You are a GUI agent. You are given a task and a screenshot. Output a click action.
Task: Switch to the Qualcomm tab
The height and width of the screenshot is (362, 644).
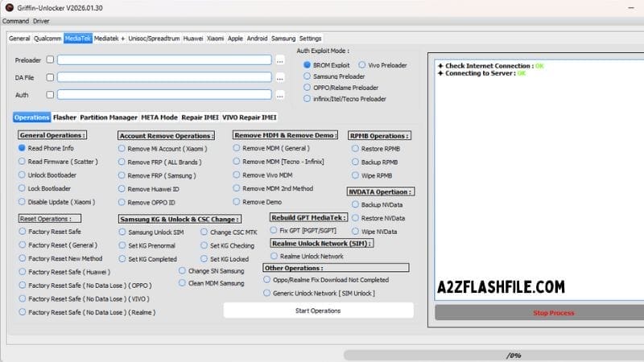[x=47, y=38]
